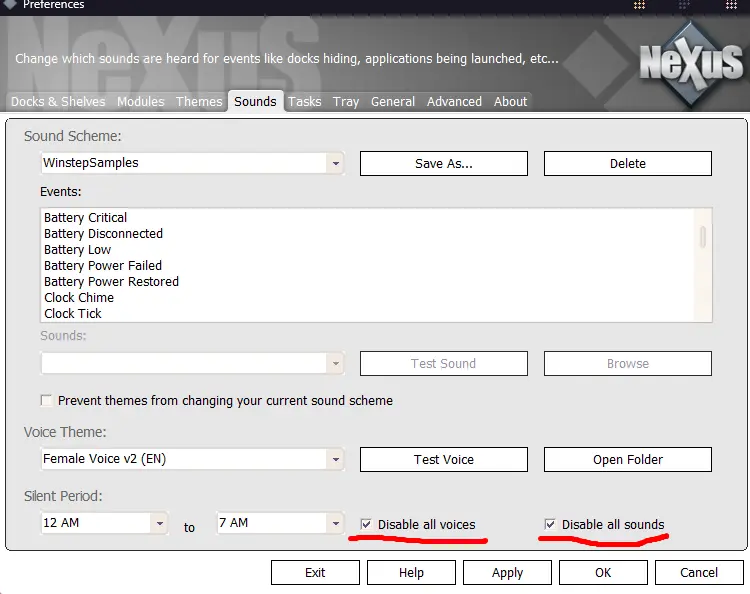Show the About tab
Viewport: 750px width, 594px height.
point(510,101)
